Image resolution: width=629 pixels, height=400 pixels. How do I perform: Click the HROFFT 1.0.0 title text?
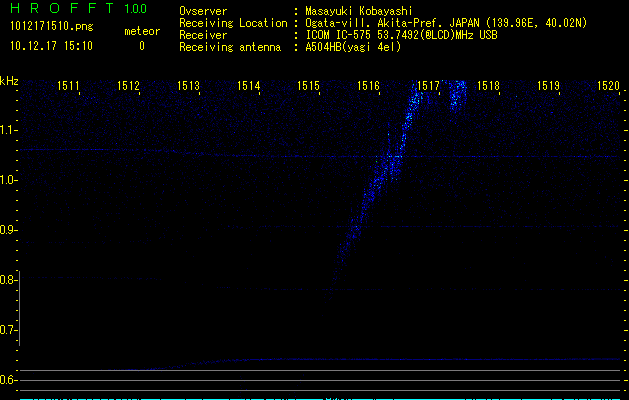(79, 8)
